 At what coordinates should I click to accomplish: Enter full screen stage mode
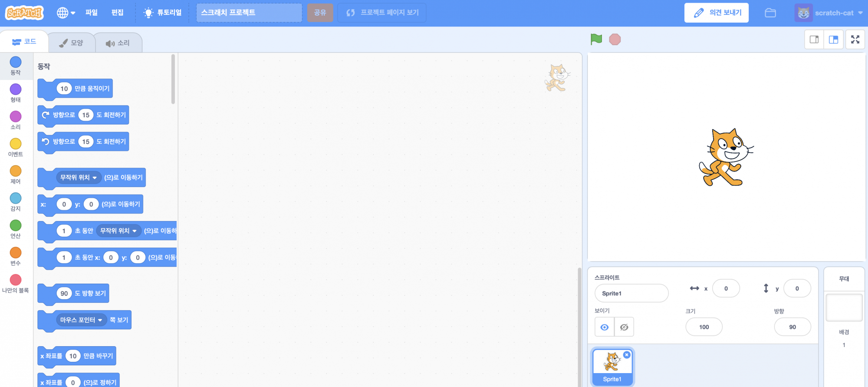click(x=855, y=40)
